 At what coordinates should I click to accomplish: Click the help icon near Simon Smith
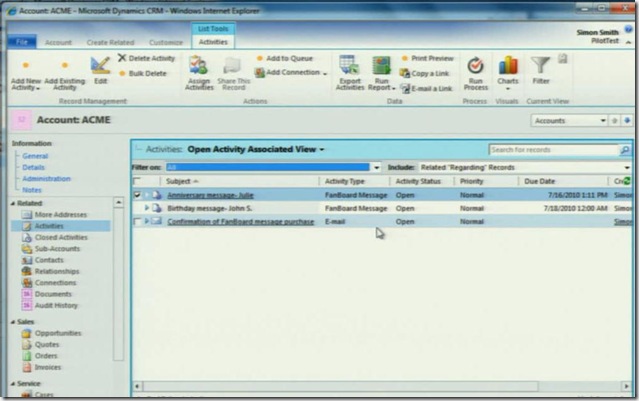coord(628,29)
